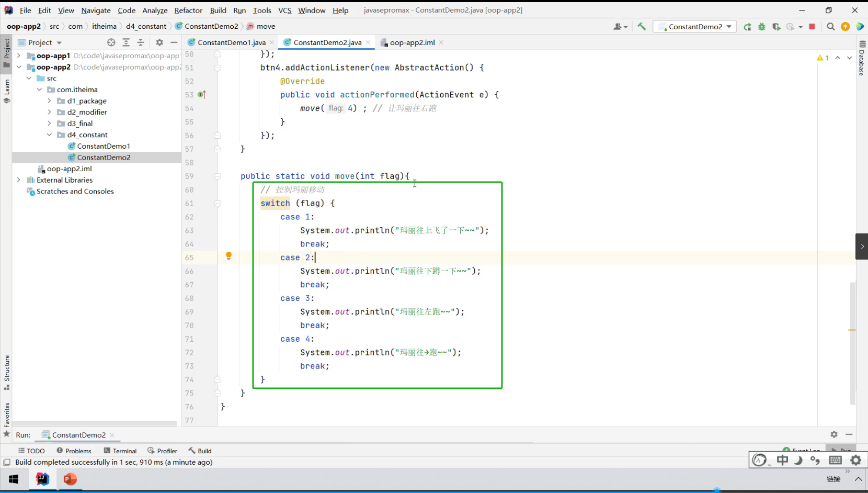Image resolution: width=868 pixels, height=493 pixels.
Task: Open Project panel settings gear
Action: (159, 42)
